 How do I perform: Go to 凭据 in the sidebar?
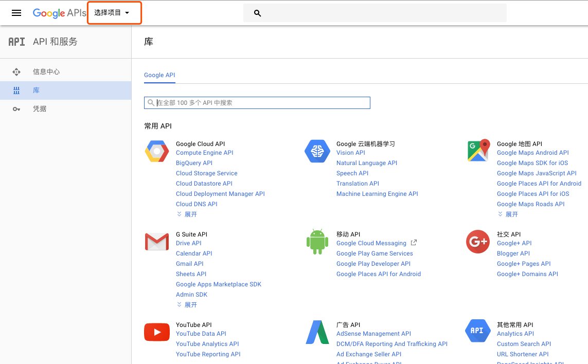40,109
